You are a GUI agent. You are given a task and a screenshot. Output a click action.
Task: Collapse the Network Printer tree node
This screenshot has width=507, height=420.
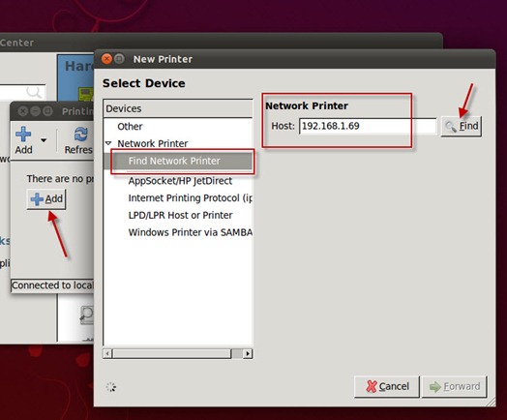(108, 143)
